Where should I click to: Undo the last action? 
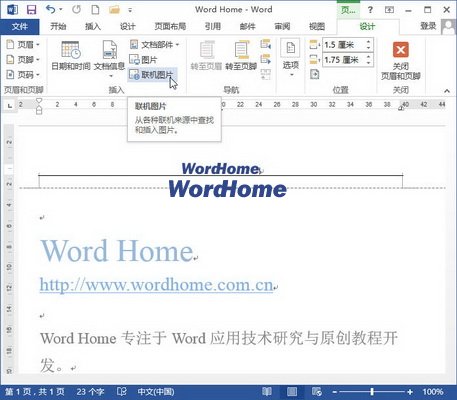(51, 9)
